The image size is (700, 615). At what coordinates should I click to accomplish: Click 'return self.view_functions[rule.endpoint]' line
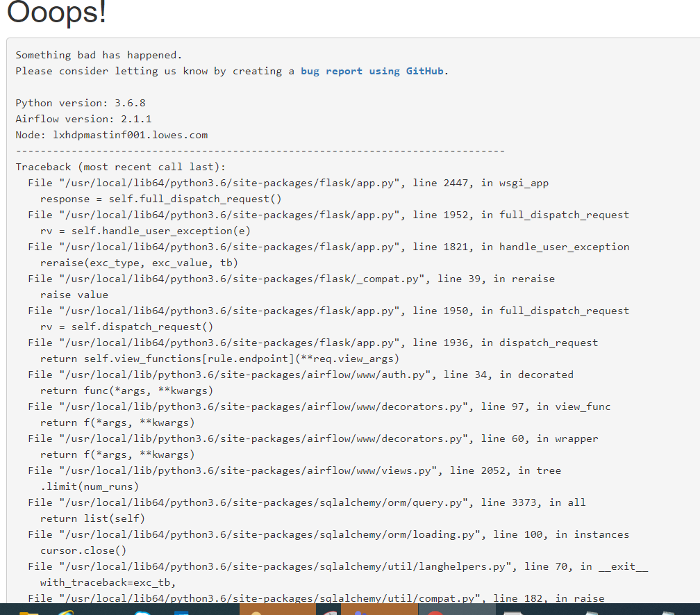pyautogui.click(x=219, y=359)
